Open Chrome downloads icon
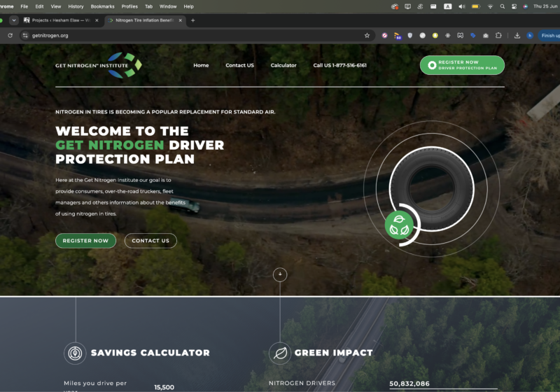The height and width of the screenshot is (392, 560). coord(517,35)
